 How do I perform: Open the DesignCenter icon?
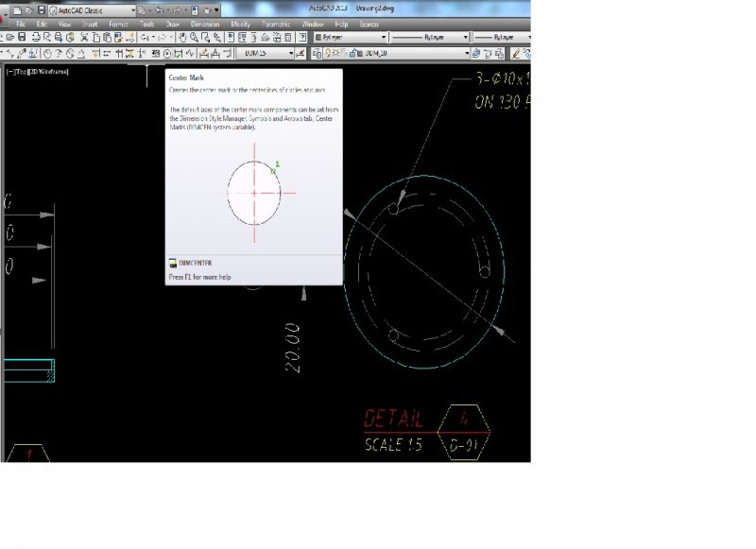(242, 37)
